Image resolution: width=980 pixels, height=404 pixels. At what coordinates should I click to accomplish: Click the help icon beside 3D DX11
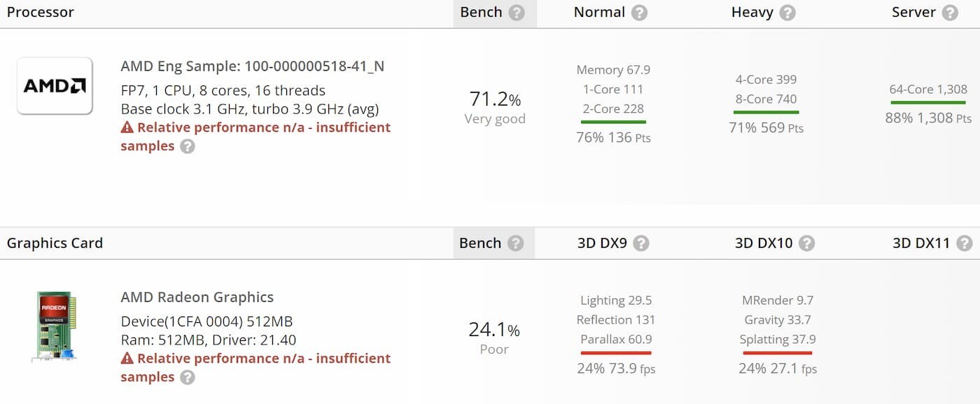coord(965,243)
